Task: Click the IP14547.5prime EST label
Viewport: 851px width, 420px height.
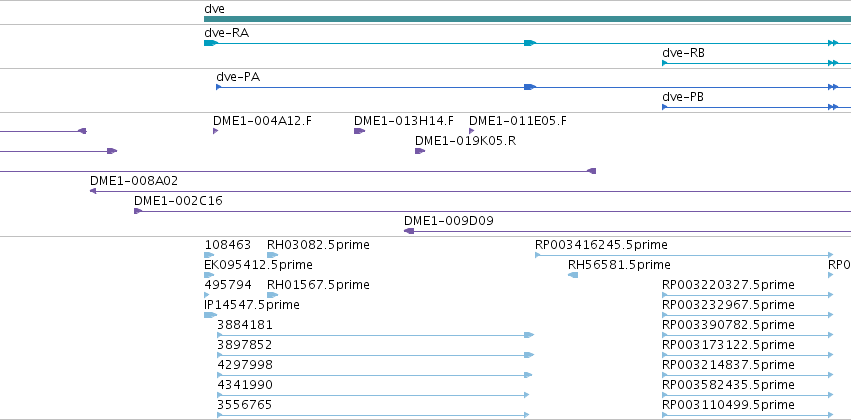Action: tap(252, 306)
